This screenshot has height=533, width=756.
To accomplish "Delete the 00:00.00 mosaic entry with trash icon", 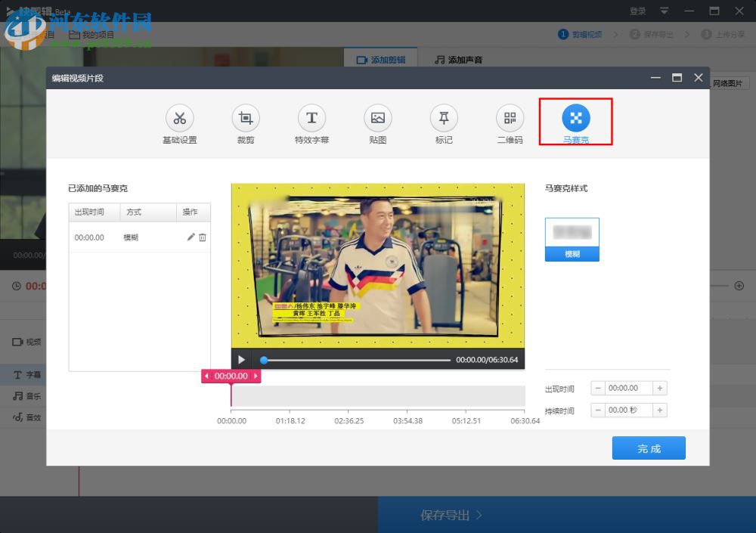I will (x=203, y=237).
